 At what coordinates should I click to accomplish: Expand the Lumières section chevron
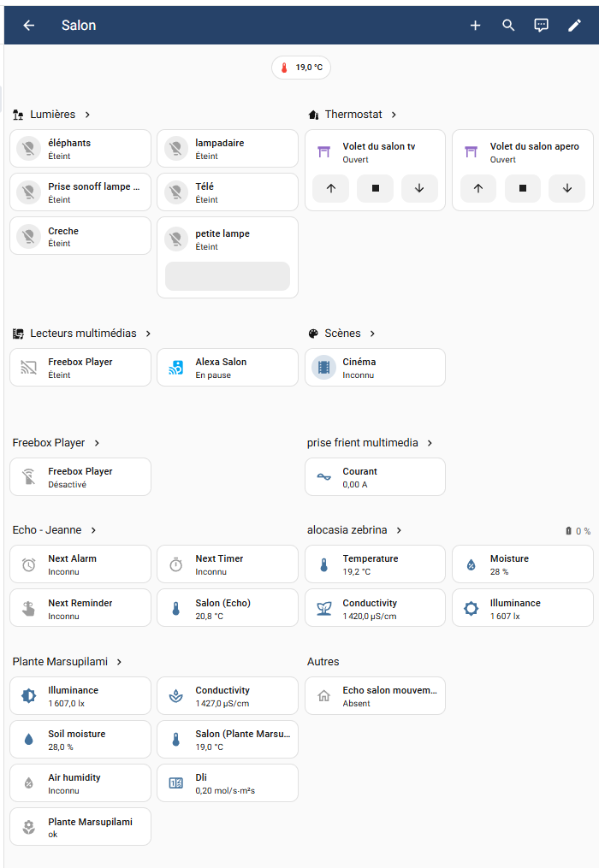[87, 115]
